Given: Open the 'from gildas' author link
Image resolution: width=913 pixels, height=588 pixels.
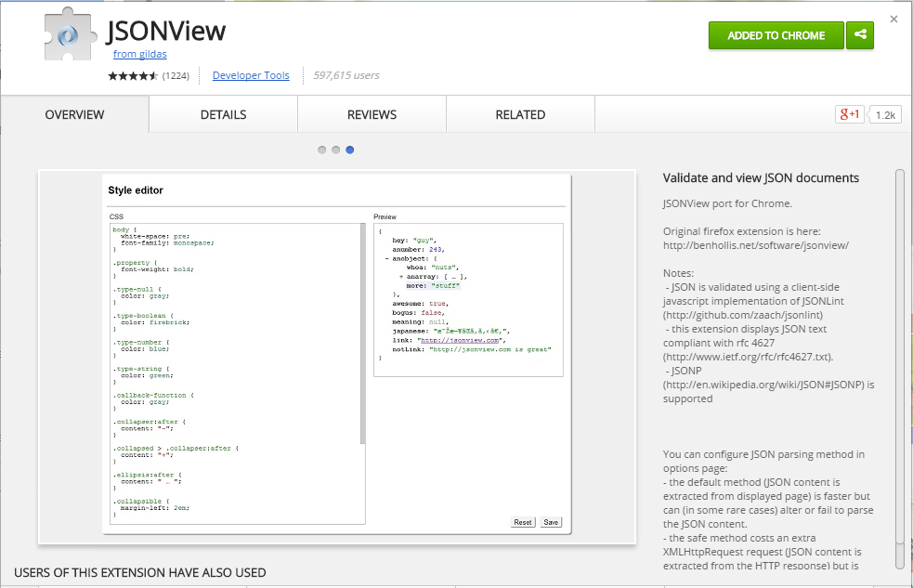Looking at the screenshot, I should pyautogui.click(x=139, y=54).
